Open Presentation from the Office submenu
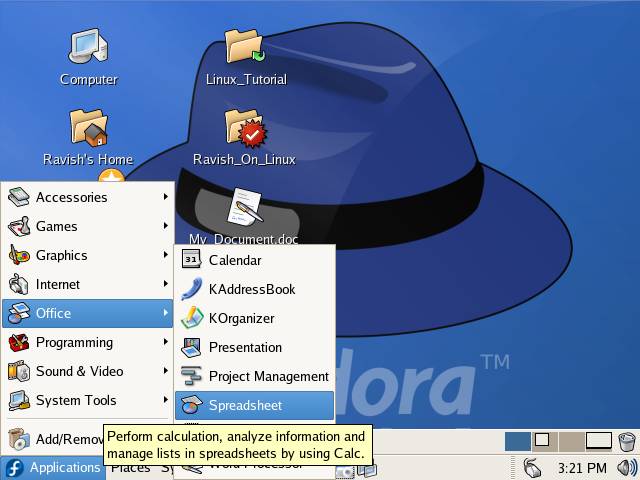Viewport: 640px width, 480px height. click(245, 347)
